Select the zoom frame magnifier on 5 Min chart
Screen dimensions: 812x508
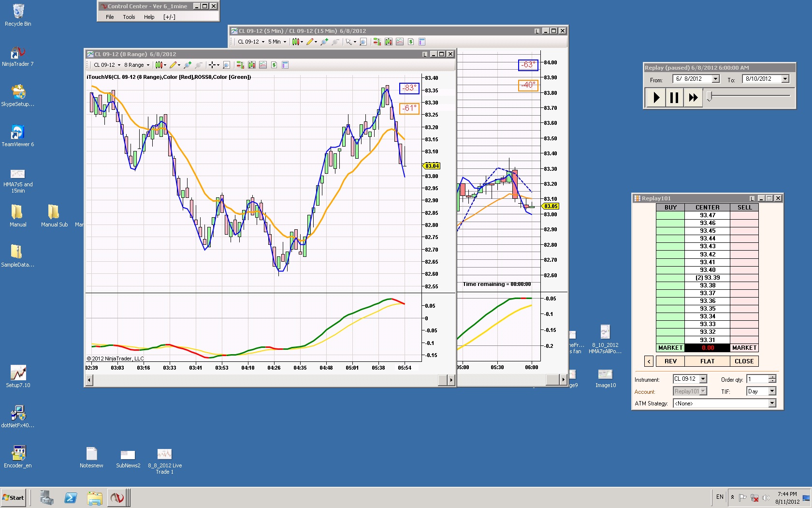[363, 42]
